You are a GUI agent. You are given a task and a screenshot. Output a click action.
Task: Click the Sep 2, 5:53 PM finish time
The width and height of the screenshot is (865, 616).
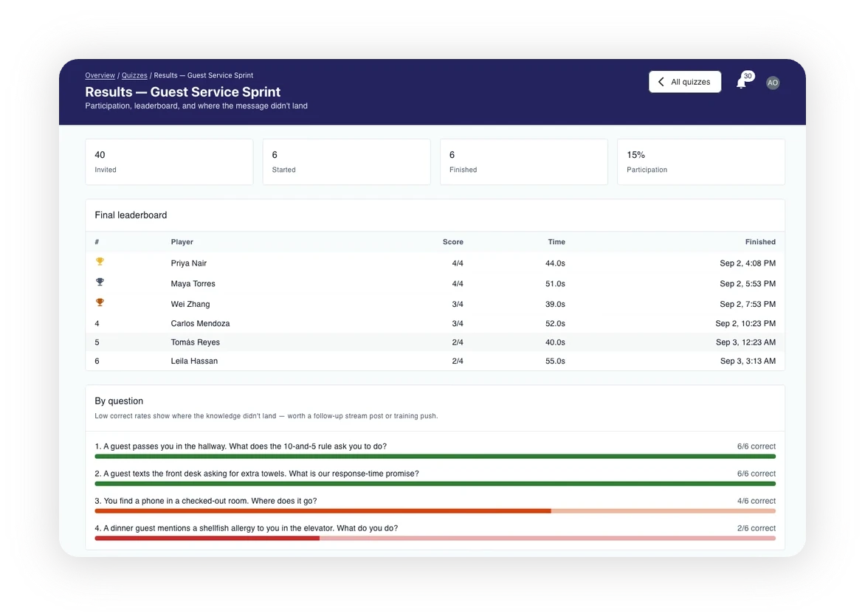point(748,284)
